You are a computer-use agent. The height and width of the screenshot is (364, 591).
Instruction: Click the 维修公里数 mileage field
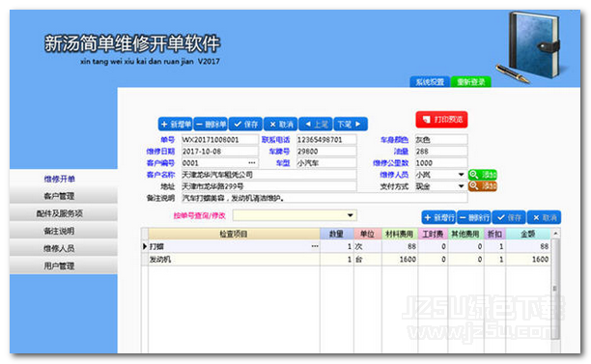tap(441, 163)
